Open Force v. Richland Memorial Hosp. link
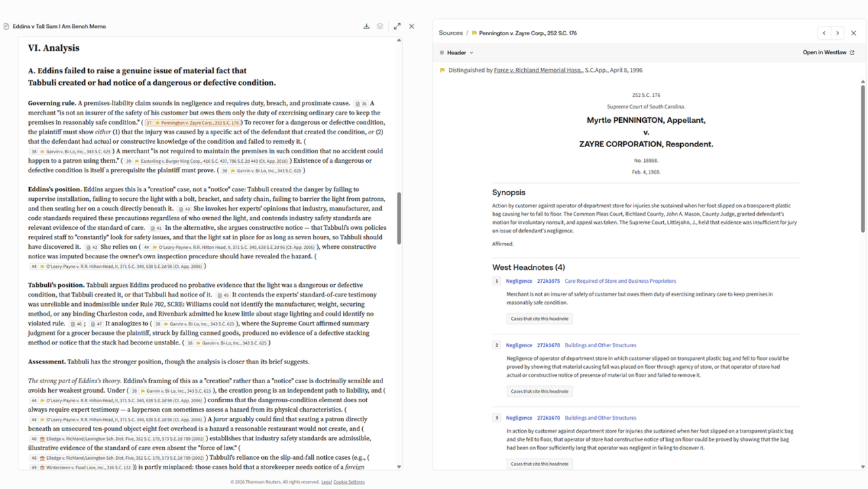Screen dimensions: 868x489 [538, 70]
